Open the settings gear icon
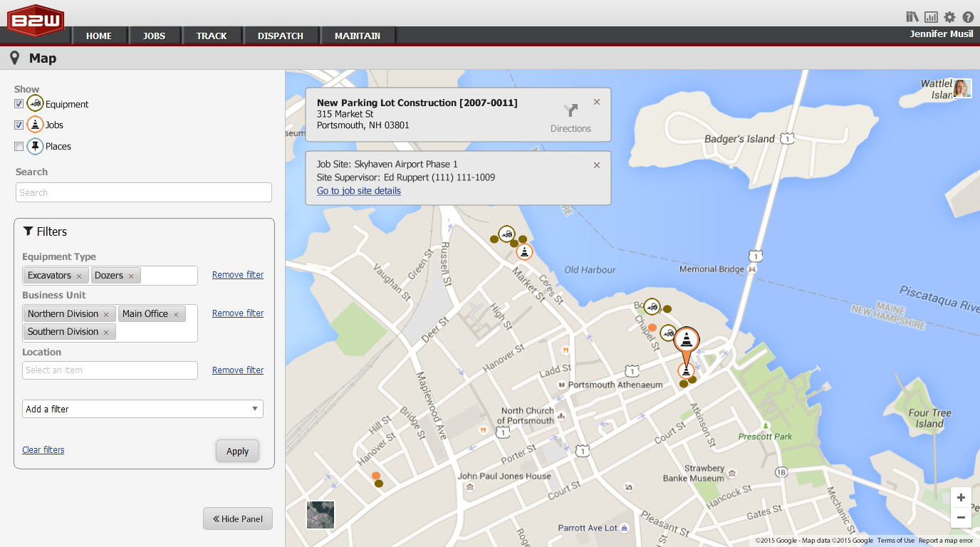Viewport: 980px width, 547px height. pos(949,17)
